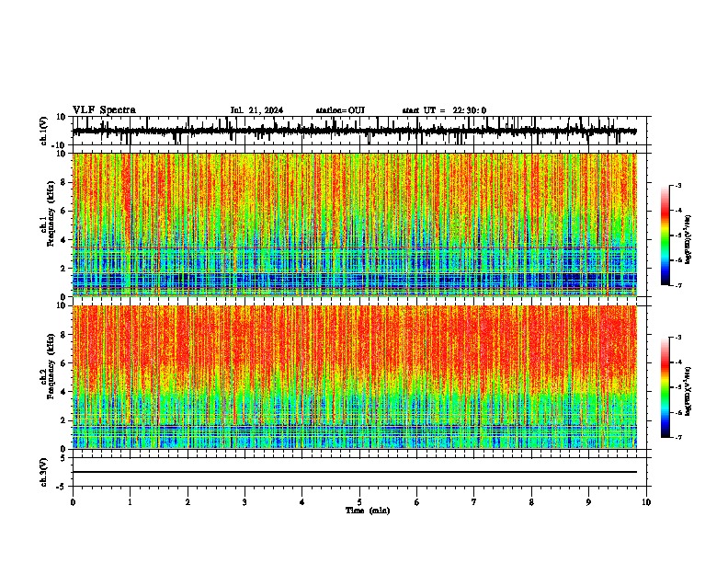Viewport: 728px width, 563px height.
Task: Click the "-3" label of ch.2 color bar
Action: (x=678, y=338)
